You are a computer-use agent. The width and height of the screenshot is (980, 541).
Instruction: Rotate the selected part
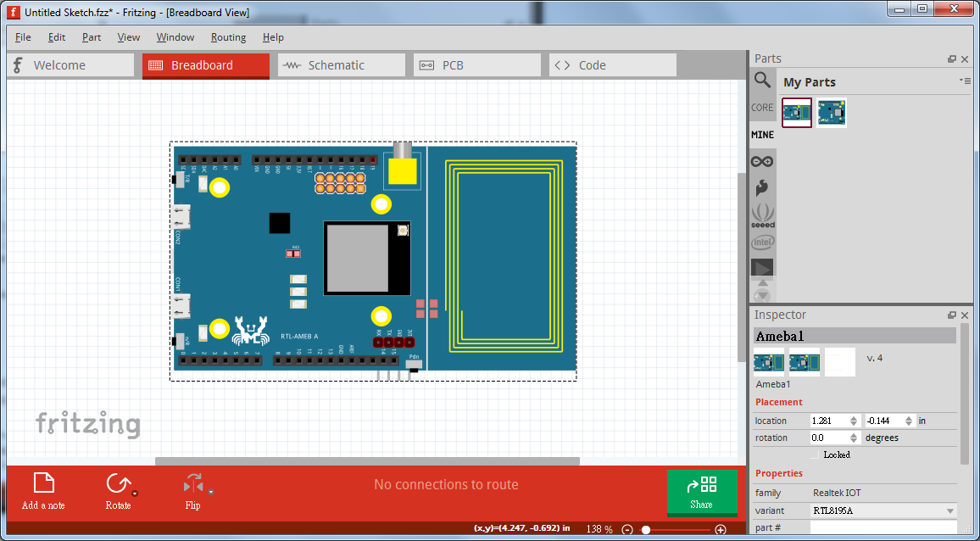[118, 491]
